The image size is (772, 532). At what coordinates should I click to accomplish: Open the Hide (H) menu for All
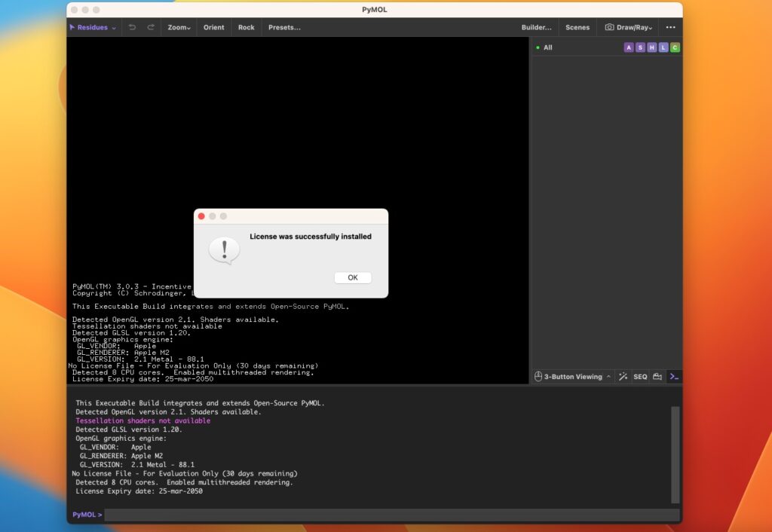651,47
